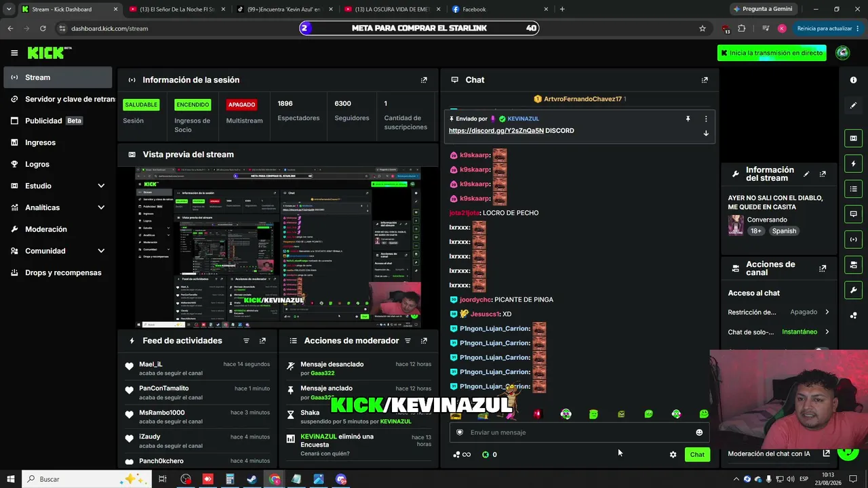Open chat settings gear icon

[x=673, y=455]
